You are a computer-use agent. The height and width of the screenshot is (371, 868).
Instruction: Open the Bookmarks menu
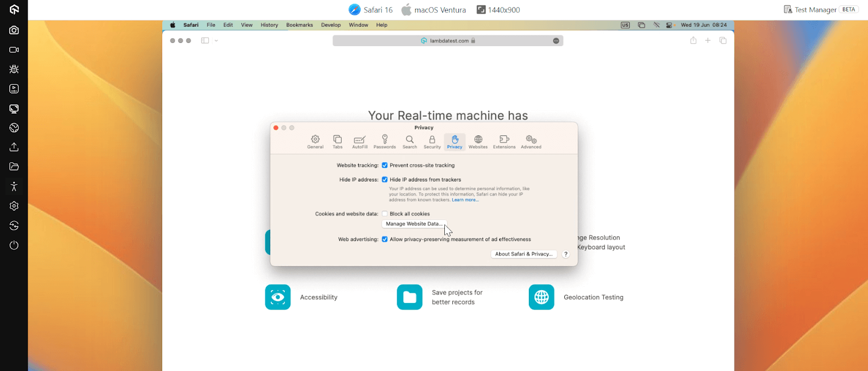(x=299, y=25)
